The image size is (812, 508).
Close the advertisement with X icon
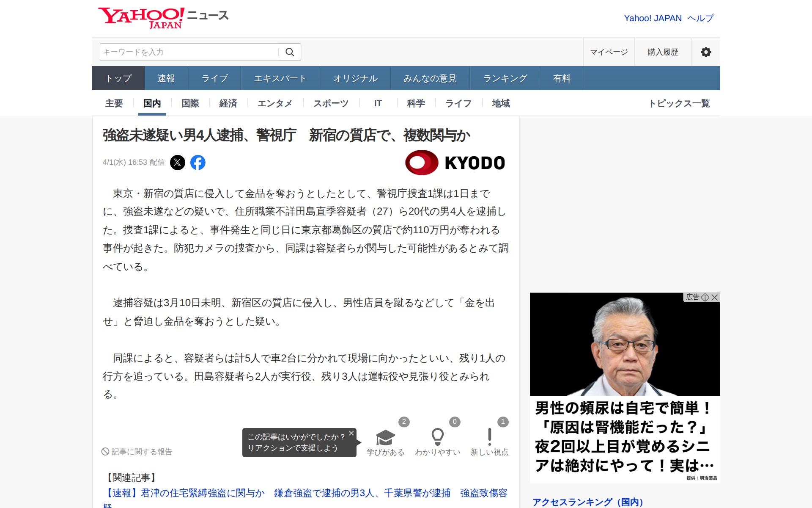(715, 297)
